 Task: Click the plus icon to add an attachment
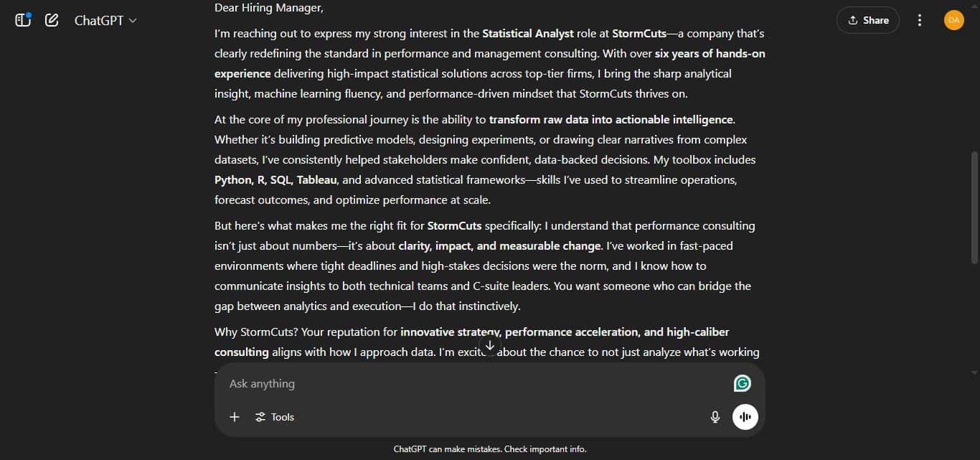click(x=234, y=417)
